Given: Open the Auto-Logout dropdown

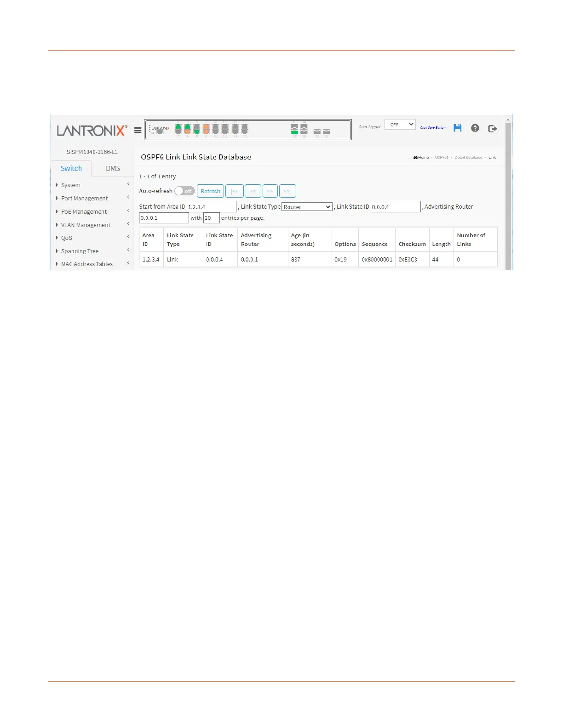Looking at the screenshot, I should tap(400, 125).
